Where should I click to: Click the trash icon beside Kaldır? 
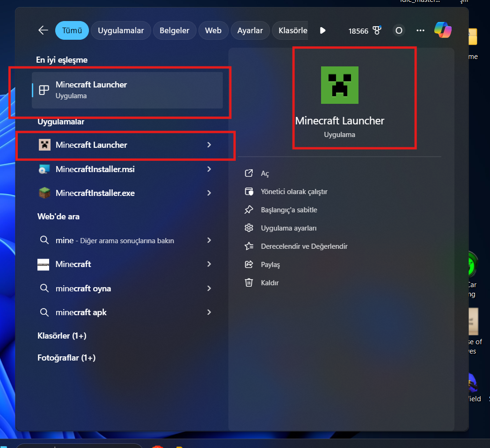249,282
